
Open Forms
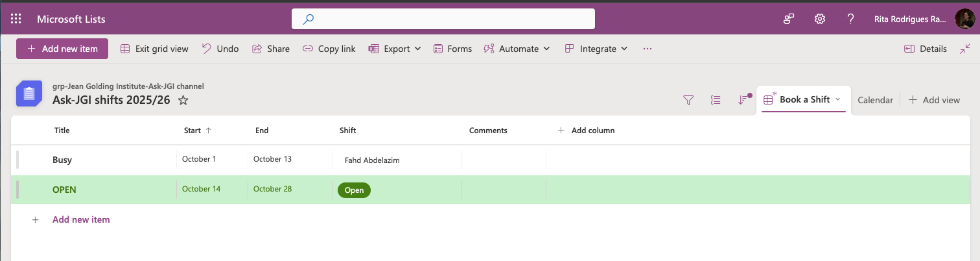pyautogui.click(x=452, y=49)
